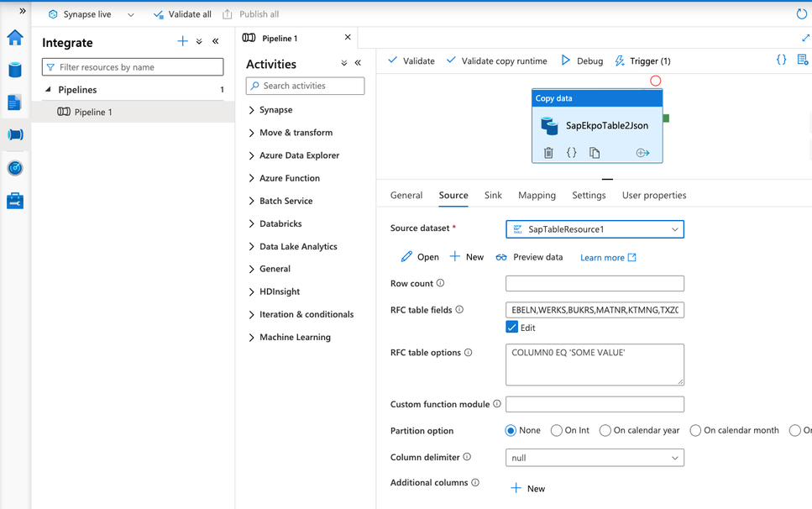Show Additional columns info icon
This screenshot has height=509, width=812.
475,483
